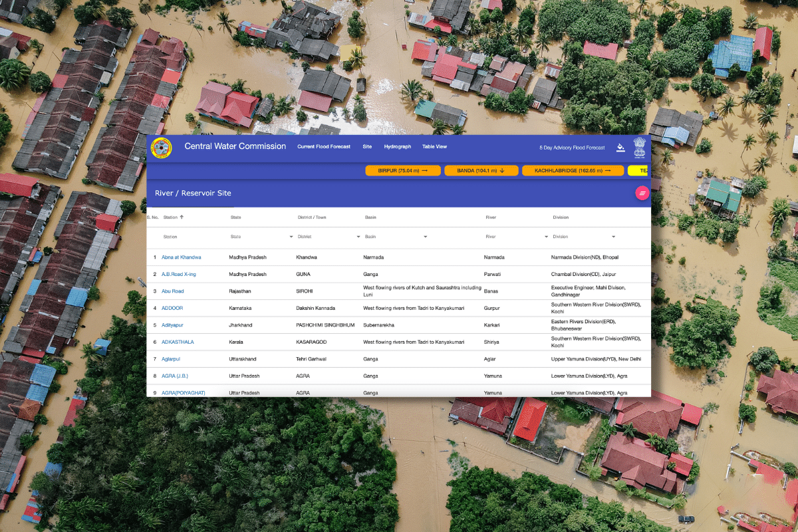Open the ADKASTHALA station link
This screenshot has width=798, height=532.
pos(178,342)
